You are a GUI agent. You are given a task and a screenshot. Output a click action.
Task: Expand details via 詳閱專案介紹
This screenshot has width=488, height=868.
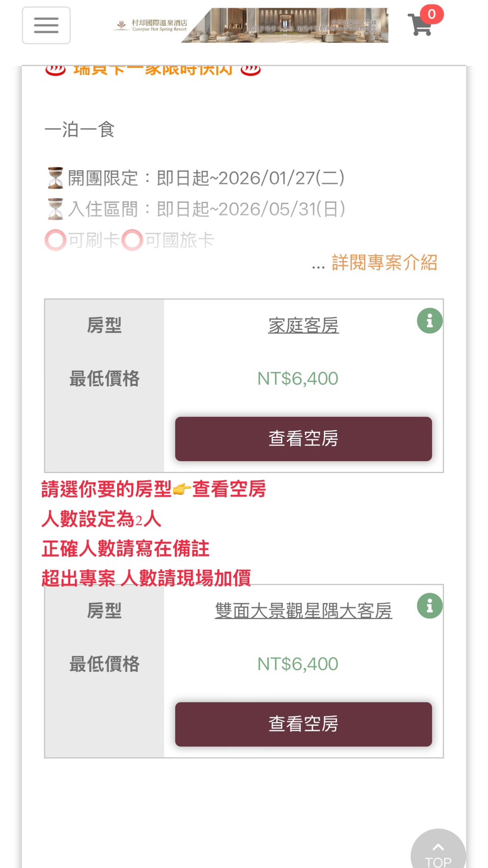tap(384, 263)
